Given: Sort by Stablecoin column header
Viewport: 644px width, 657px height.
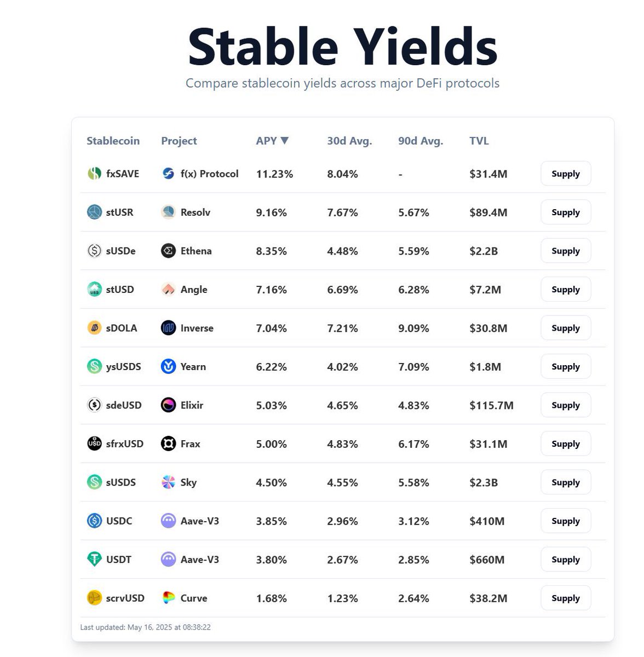Looking at the screenshot, I should (113, 141).
